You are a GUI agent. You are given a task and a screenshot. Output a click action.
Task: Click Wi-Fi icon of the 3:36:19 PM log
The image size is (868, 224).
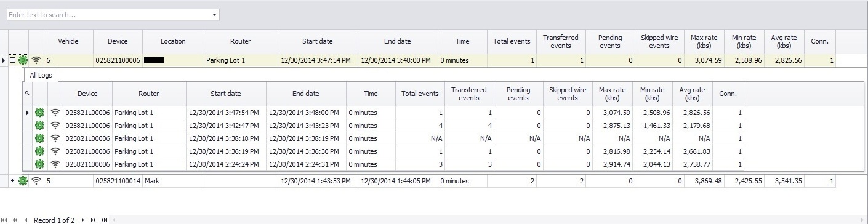pyautogui.click(x=55, y=151)
